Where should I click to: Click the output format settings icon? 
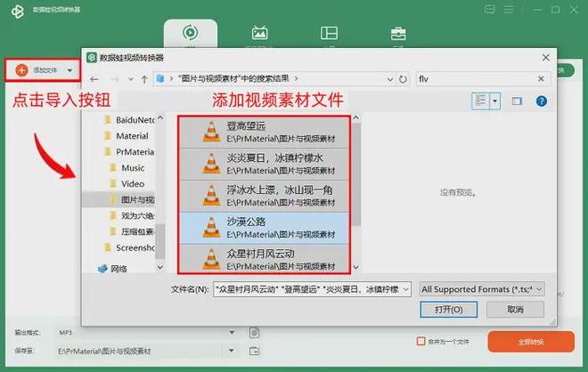(x=254, y=332)
